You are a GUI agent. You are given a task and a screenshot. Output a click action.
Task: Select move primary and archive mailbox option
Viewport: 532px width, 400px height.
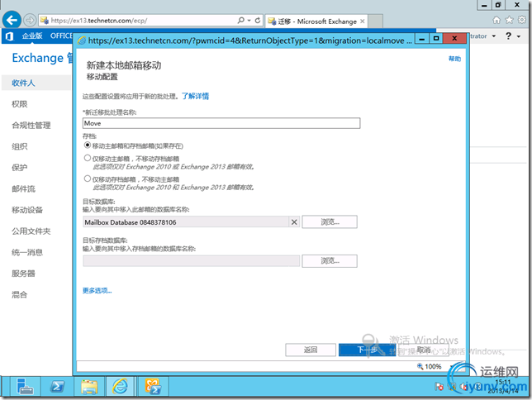(x=88, y=145)
